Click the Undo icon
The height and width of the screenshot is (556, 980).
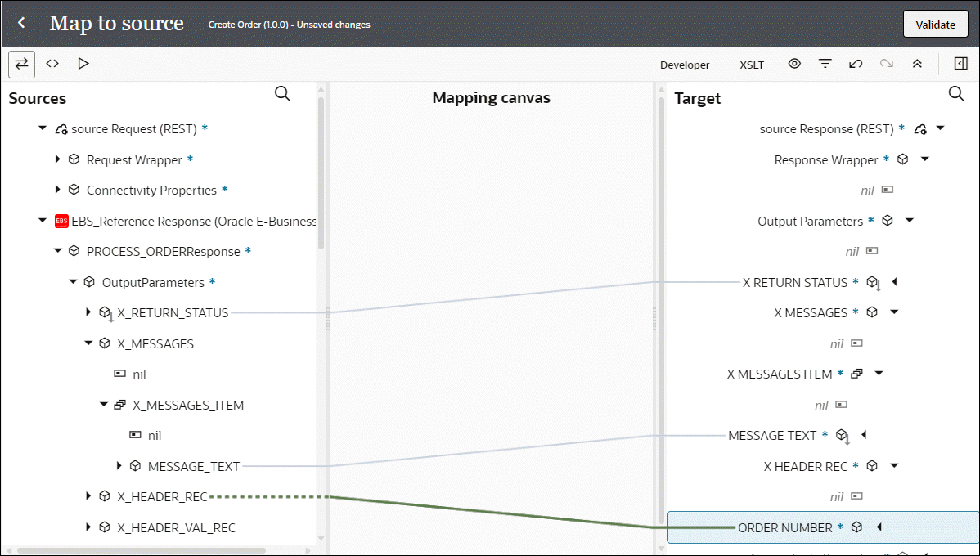click(x=856, y=64)
